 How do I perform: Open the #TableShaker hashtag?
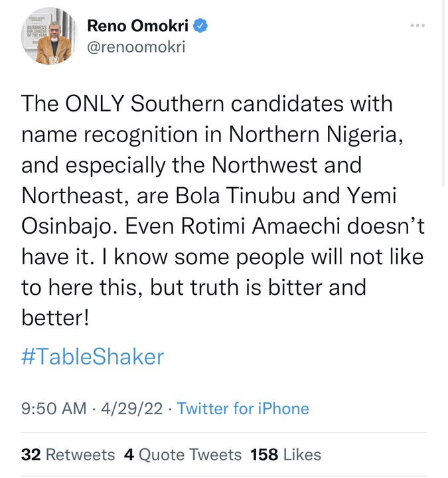click(x=92, y=357)
